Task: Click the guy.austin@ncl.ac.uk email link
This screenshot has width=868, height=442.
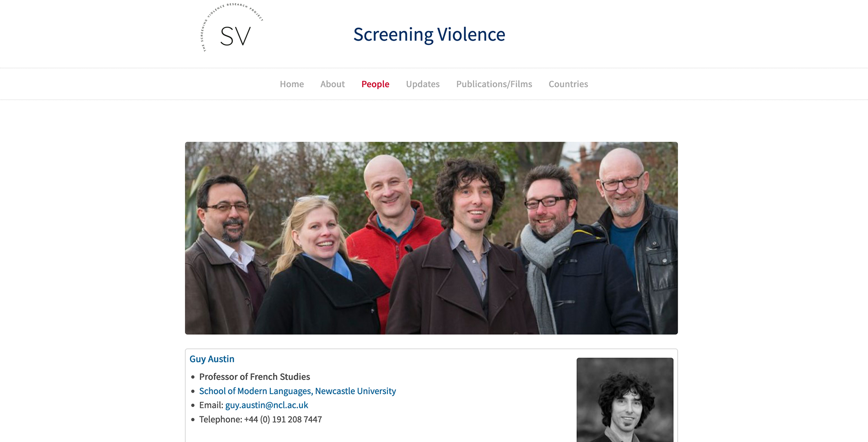Action: pos(267,405)
